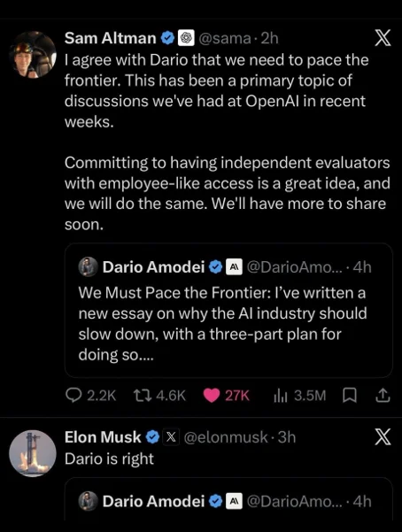This screenshot has width=402, height=532.
Task: Open the @elonmusk handle link
Action: [x=226, y=437]
